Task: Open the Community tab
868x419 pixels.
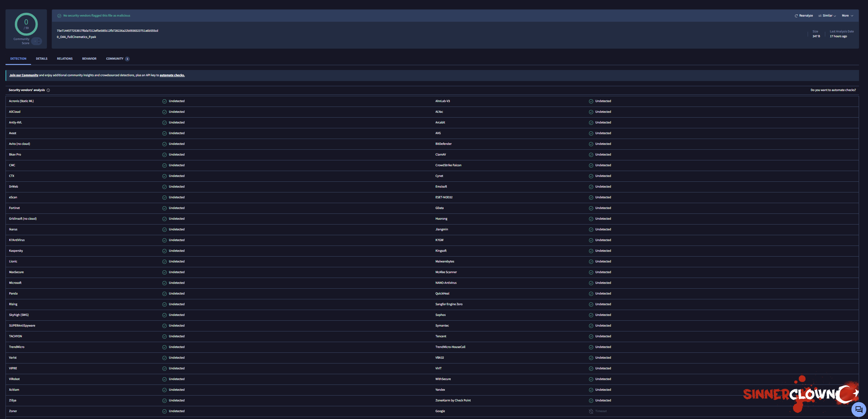Action: 118,59
